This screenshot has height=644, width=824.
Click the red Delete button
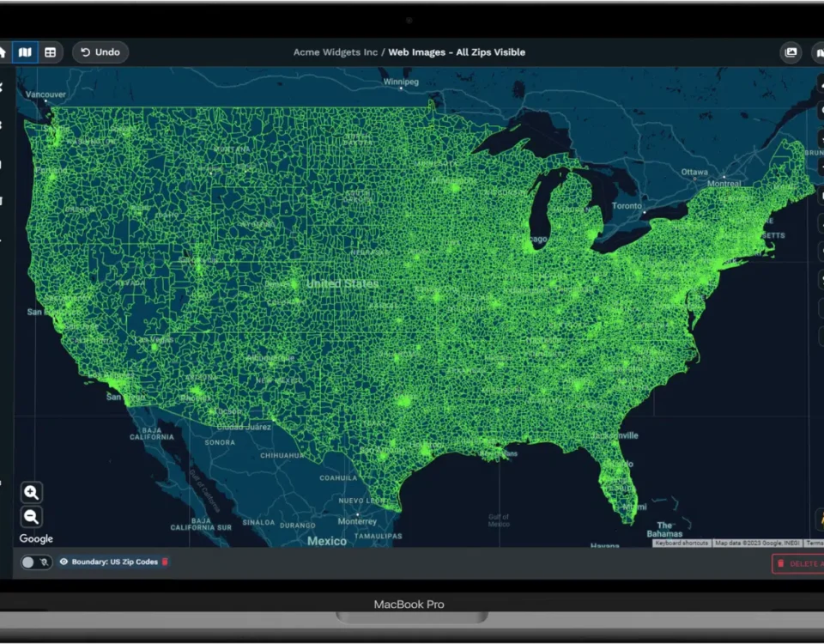[x=798, y=563]
